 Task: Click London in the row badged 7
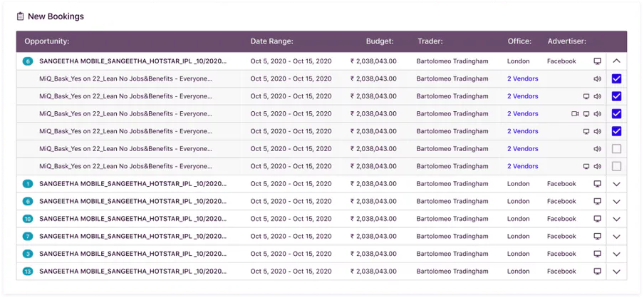pos(519,237)
